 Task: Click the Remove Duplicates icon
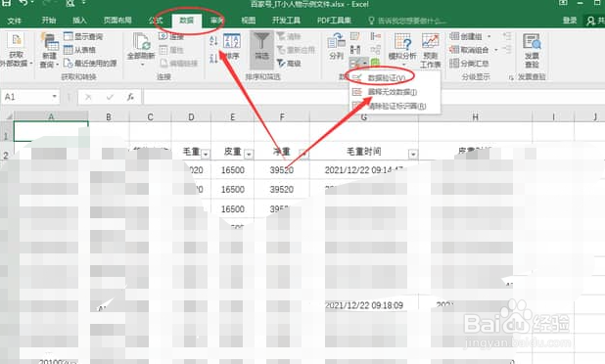point(355,50)
